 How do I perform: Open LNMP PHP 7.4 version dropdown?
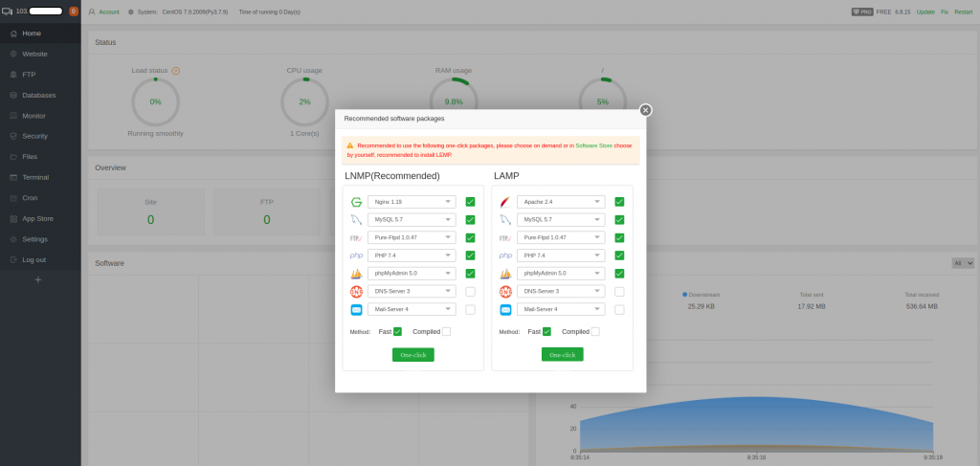pos(412,255)
